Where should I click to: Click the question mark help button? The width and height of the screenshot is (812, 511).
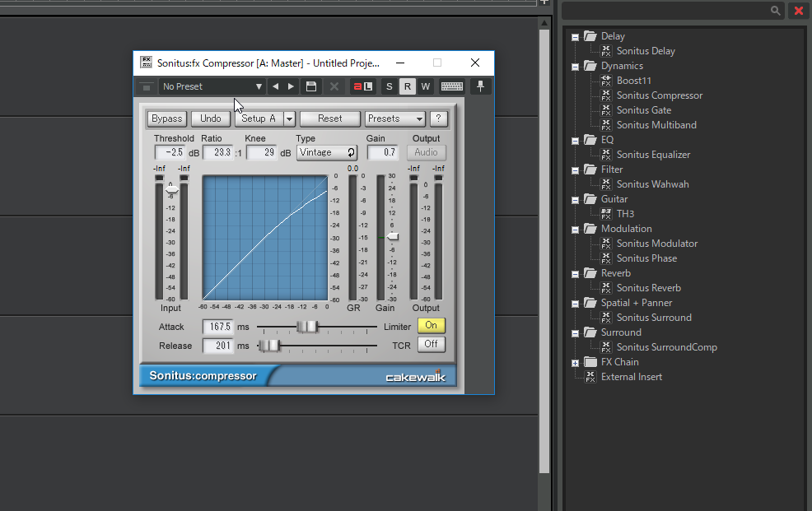pos(439,118)
